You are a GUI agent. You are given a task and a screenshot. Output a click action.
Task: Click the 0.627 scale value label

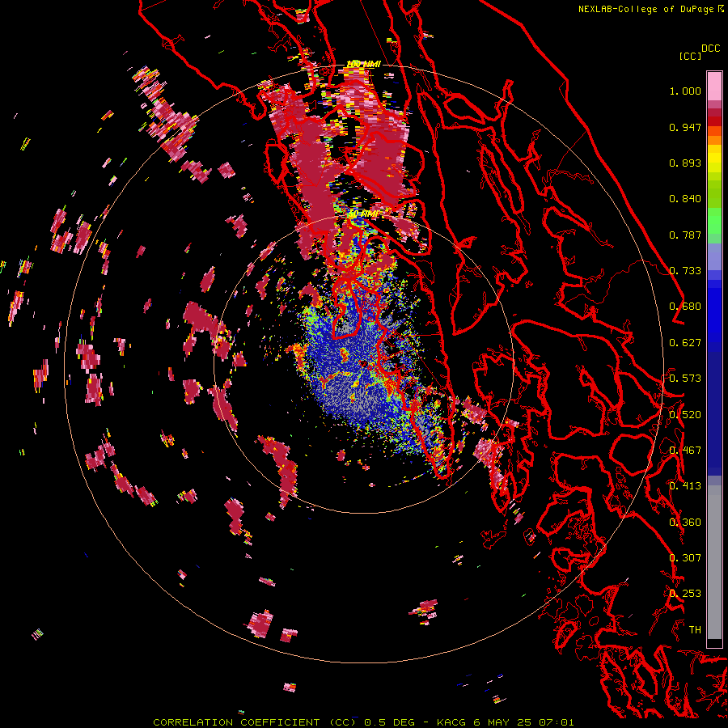685,343
